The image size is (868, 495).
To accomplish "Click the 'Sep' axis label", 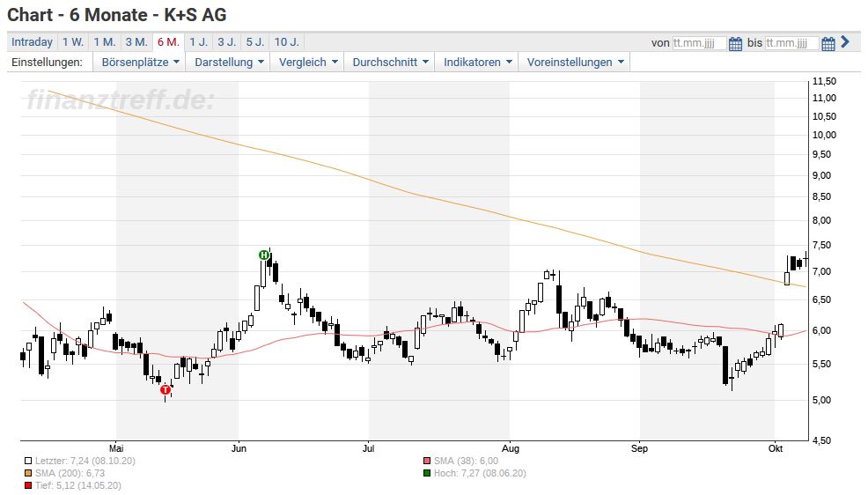I will 639,448.
